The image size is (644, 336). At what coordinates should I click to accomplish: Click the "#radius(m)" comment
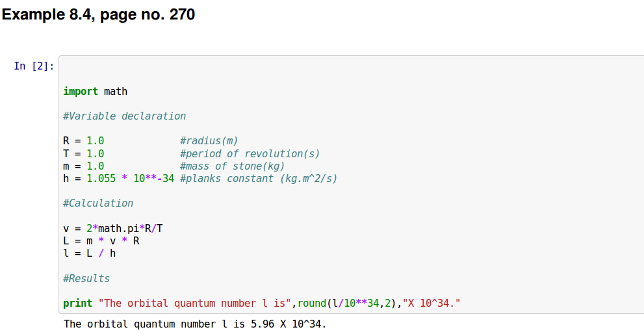(x=209, y=141)
